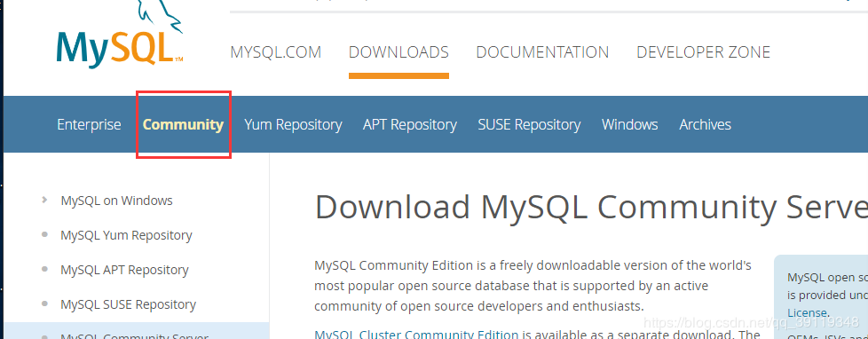Viewport: 868px width, 339px height.
Task: Open MySQL APT Repository sidebar link
Action: coord(124,271)
